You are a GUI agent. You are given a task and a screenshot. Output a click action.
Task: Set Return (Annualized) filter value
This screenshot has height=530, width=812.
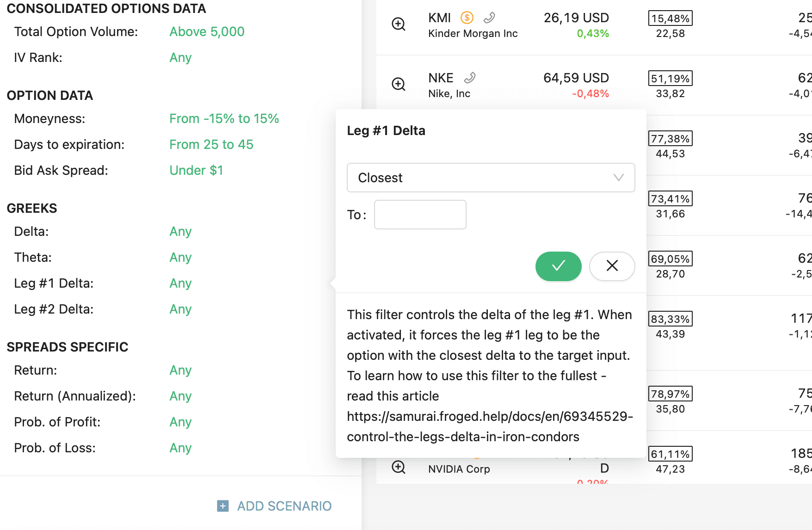(x=180, y=396)
